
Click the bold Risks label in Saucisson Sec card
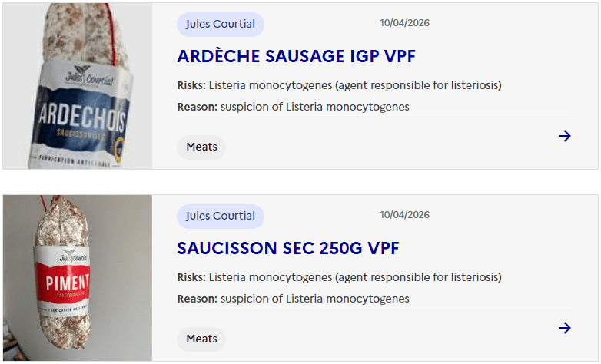pyautogui.click(x=191, y=277)
